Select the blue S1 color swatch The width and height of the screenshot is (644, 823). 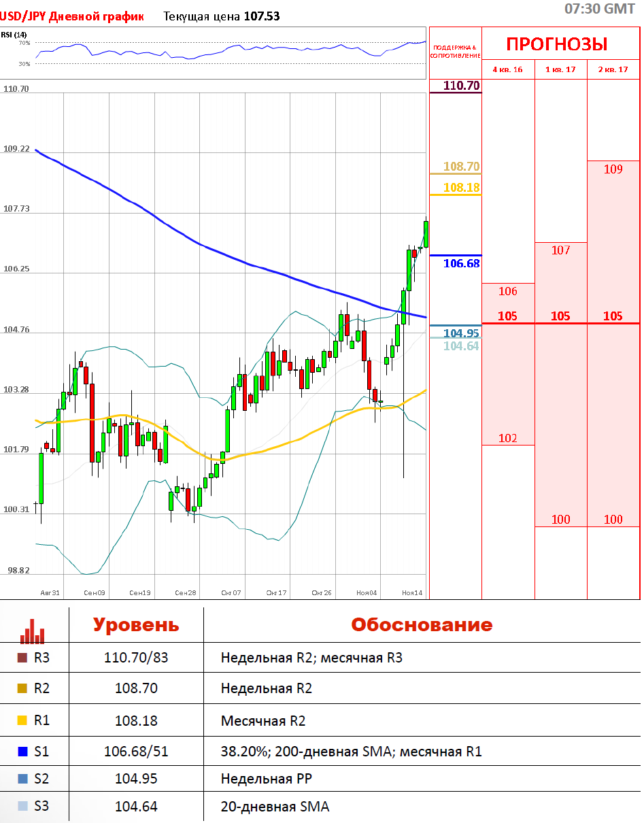pyautogui.click(x=22, y=752)
